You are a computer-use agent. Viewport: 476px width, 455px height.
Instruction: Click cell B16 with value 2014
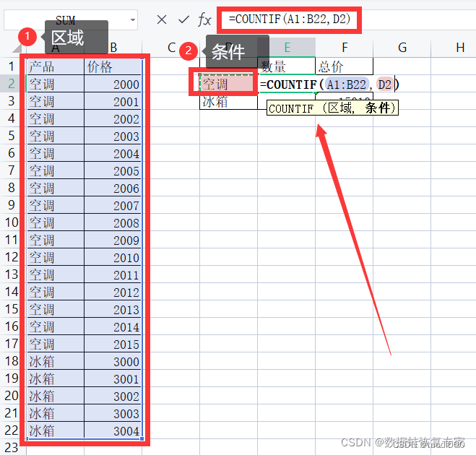(x=113, y=326)
